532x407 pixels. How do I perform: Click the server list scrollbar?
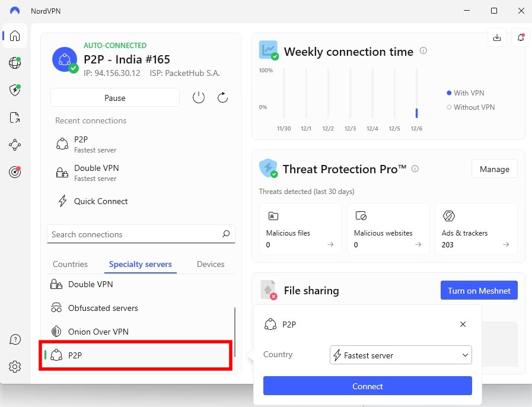[235, 332]
